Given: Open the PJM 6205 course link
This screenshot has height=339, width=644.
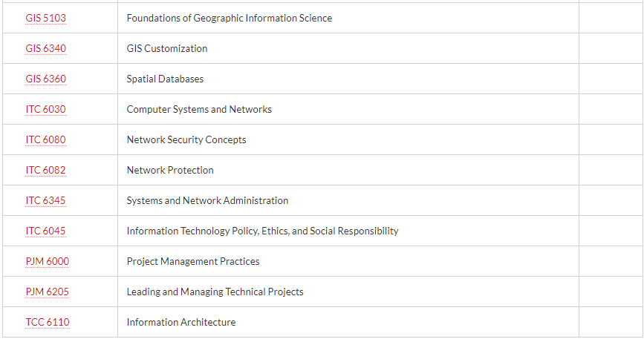Looking at the screenshot, I should 48,292.
